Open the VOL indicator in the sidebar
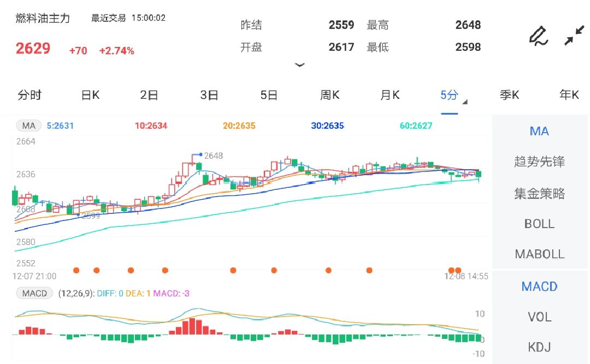This screenshot has width=590, height=364. click(x=539, y=317)
